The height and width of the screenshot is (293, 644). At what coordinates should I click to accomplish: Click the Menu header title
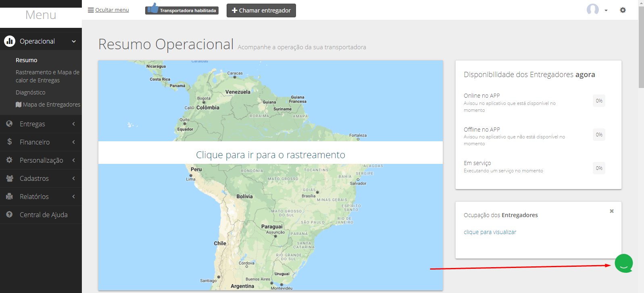click(41, 15)
